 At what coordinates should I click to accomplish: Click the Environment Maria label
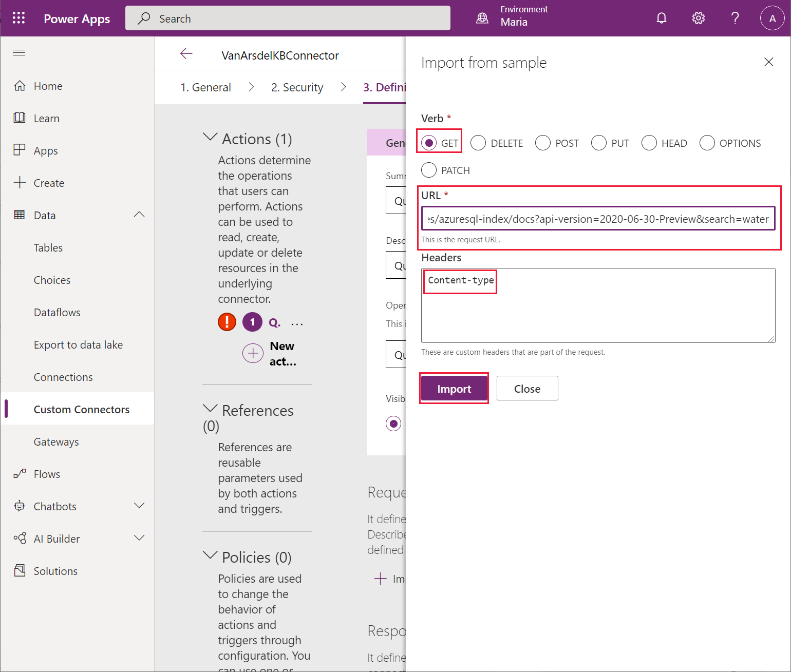tap(524, 16)
